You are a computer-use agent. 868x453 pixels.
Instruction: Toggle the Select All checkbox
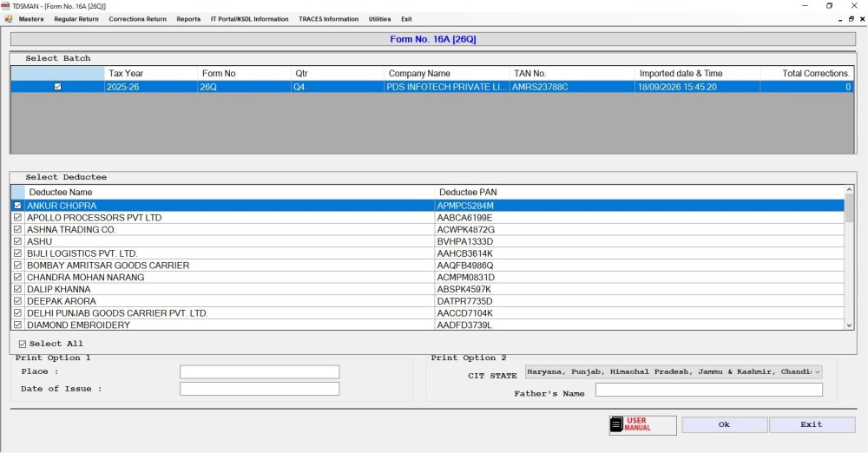click(23, 344)
